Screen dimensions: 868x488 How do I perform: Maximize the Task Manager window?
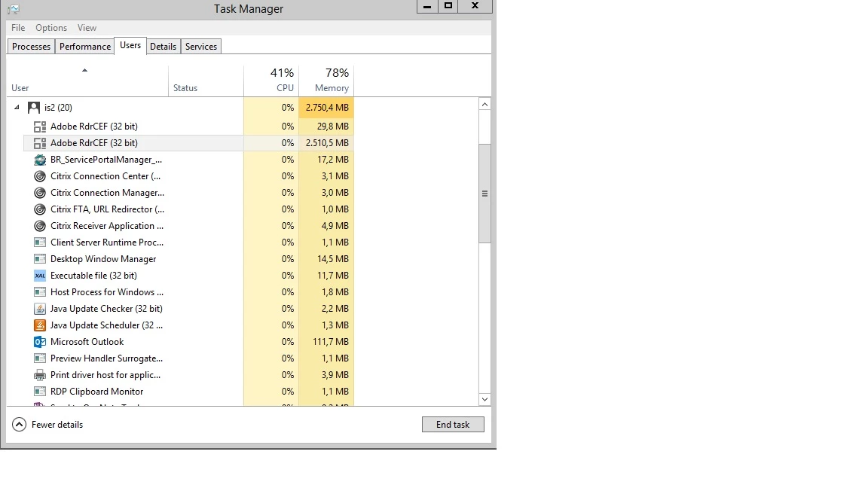pyautogui.click(x=448, y=6)
